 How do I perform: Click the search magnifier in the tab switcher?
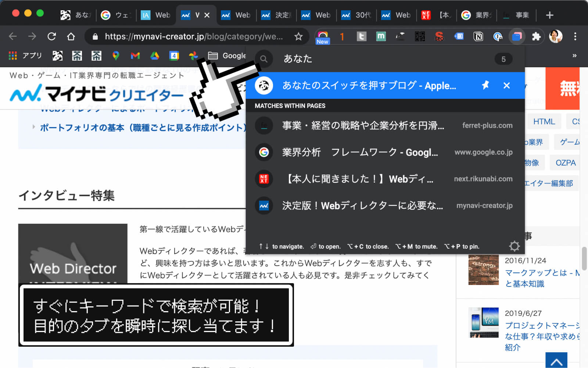click(x=264, y=59)
